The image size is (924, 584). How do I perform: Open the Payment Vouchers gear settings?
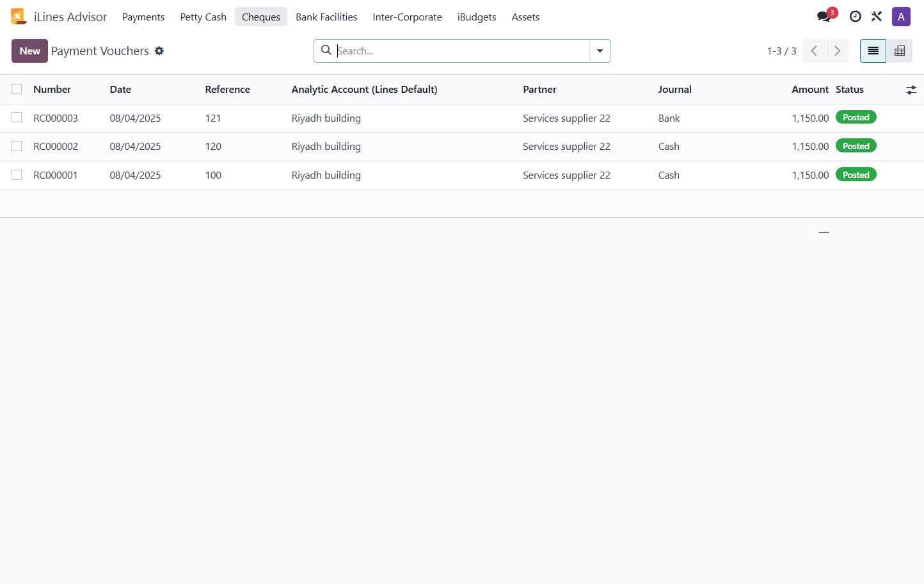coord(159,51)
